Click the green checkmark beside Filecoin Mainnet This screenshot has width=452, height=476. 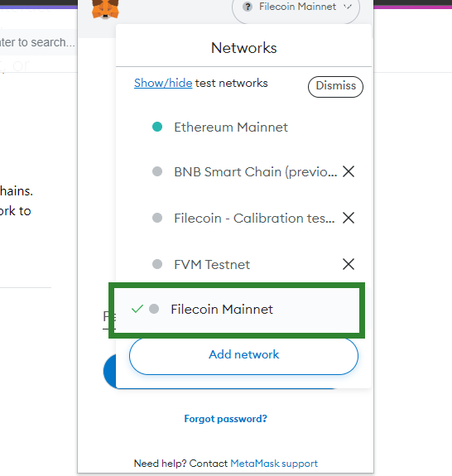pyautogui.click(x=137, y=309)
